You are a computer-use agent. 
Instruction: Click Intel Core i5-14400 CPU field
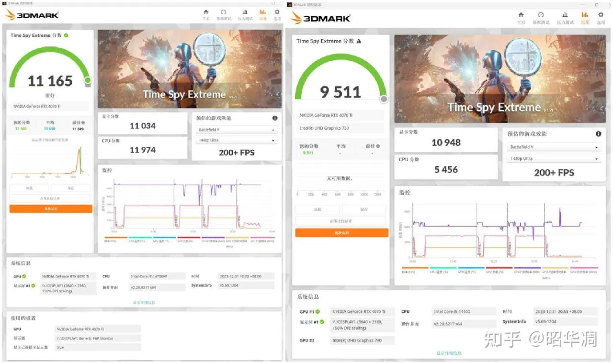pos(464,311)
